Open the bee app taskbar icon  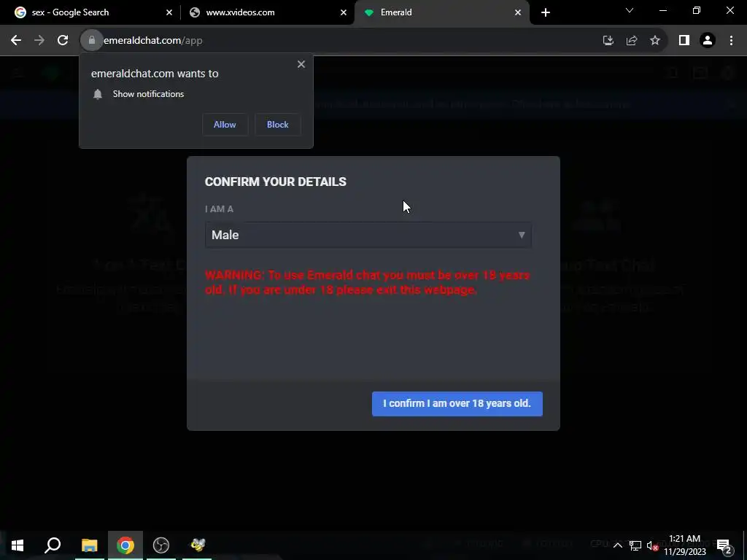(197, 545)
